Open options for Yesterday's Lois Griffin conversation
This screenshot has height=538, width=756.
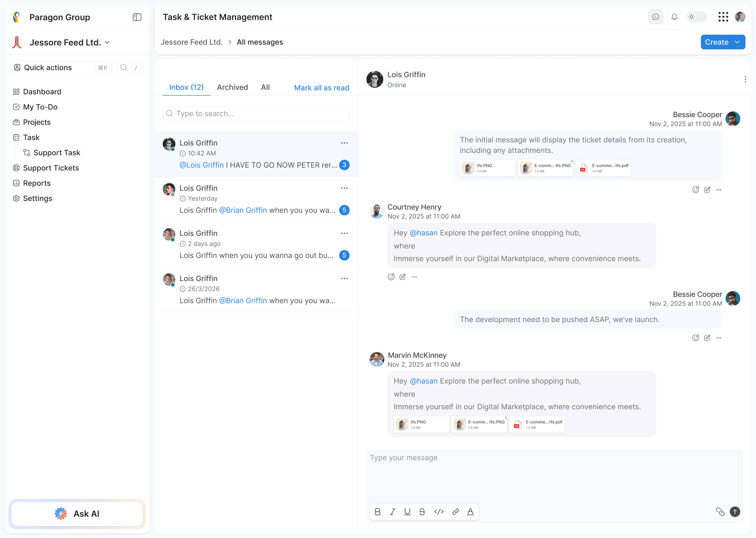tap(344, 188)
